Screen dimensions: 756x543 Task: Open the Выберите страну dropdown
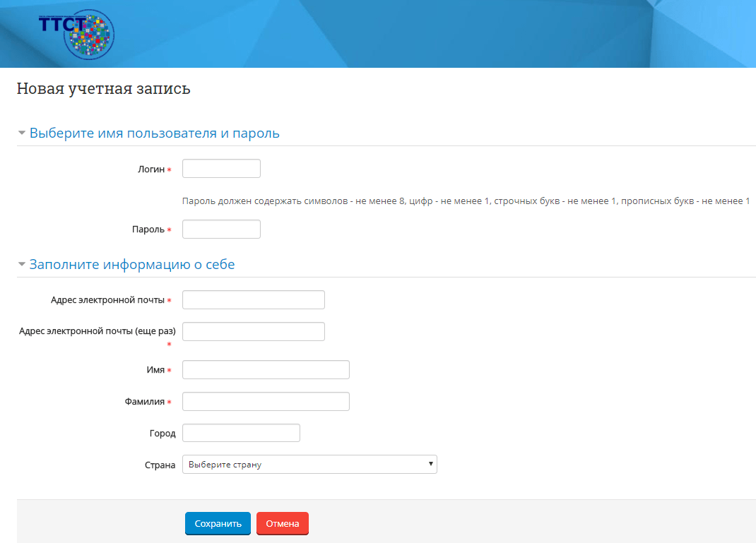click(x=309, y=465)
